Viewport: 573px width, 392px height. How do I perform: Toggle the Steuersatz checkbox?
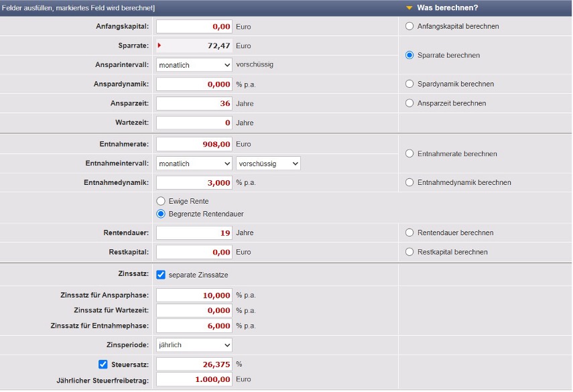103,365
